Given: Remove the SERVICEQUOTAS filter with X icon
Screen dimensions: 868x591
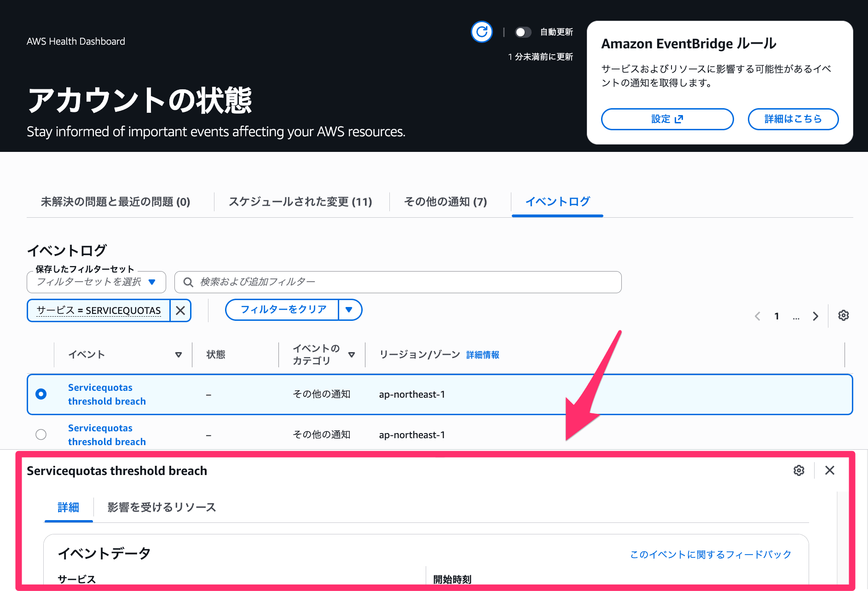Looking at the screenshot, I should (180, 311).
